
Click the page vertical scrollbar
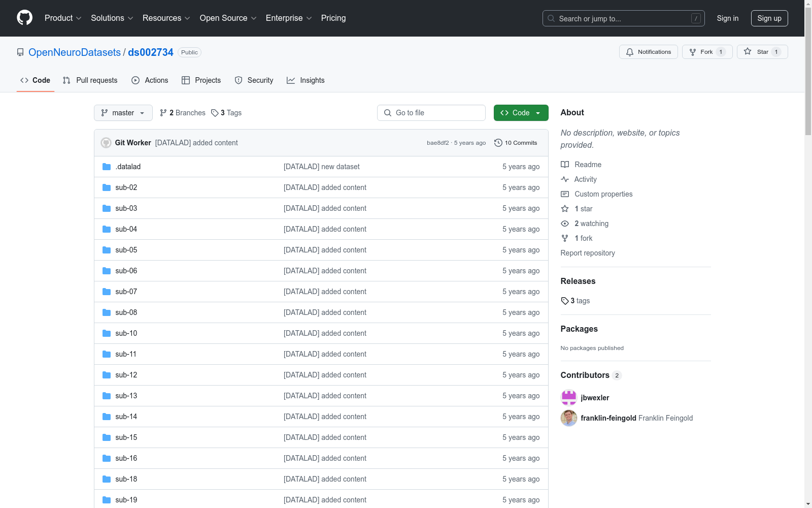[x=808, y=71]
